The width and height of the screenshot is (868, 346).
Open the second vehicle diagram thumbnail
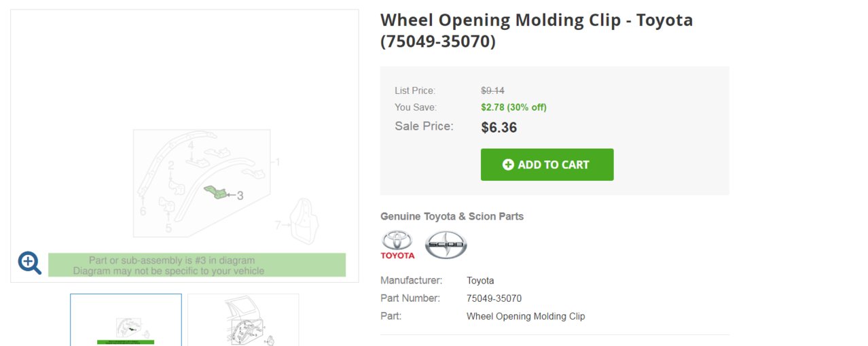point(243,319)
